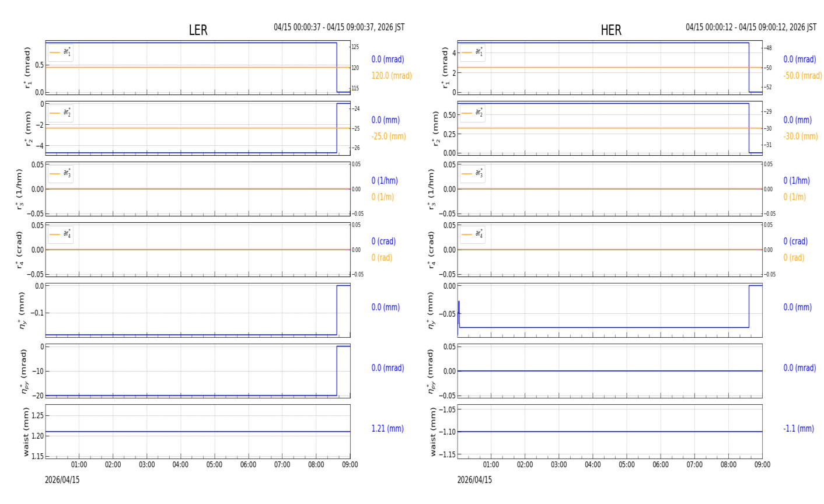824x504 pixels.
Task: Select the HER "0 (crad)" value
Action: (x=795, y=242)
